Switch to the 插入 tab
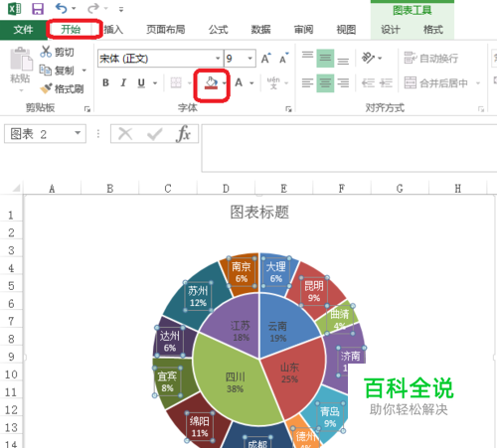Screen dimensions: 497x448 [113, 30]
